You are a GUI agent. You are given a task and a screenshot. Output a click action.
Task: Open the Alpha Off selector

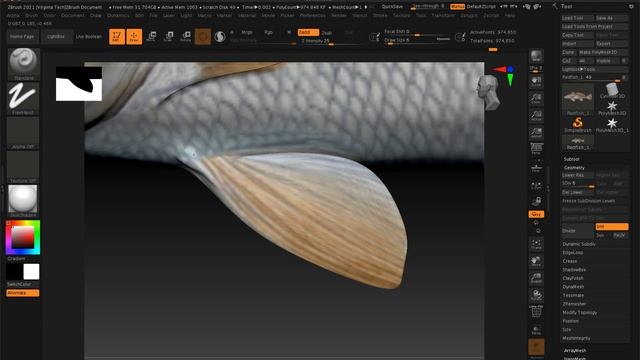click(23, 133)
